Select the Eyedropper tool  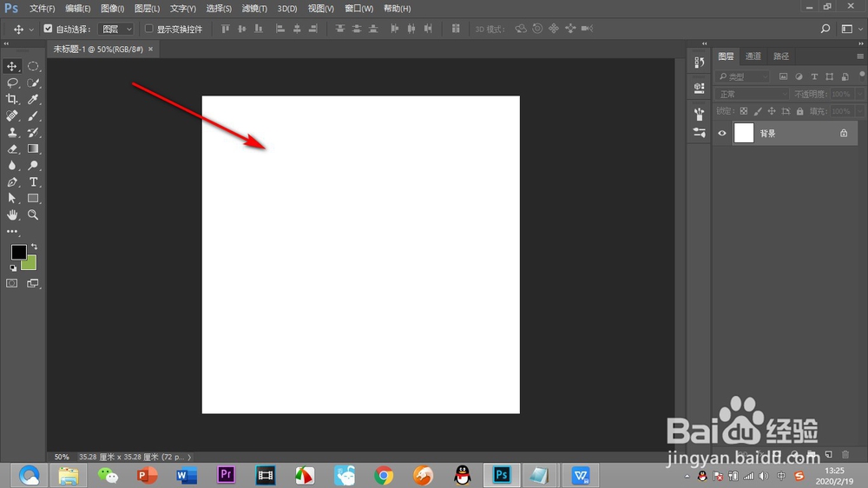[33, 99]
